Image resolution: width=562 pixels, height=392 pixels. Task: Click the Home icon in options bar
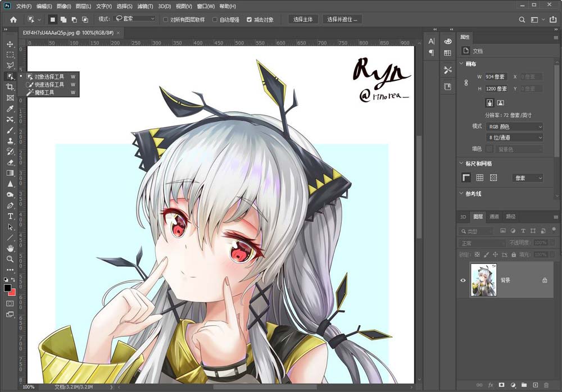(x=13, y=20)
